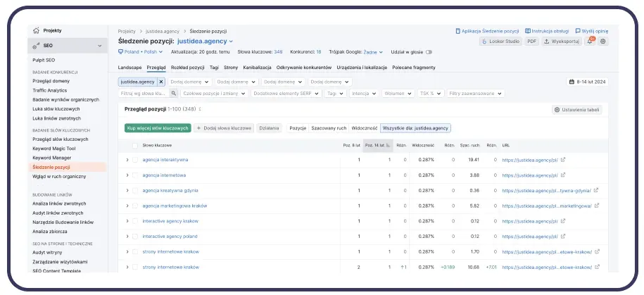Expand the agencja interaktywna row

[x=127, y=160]
